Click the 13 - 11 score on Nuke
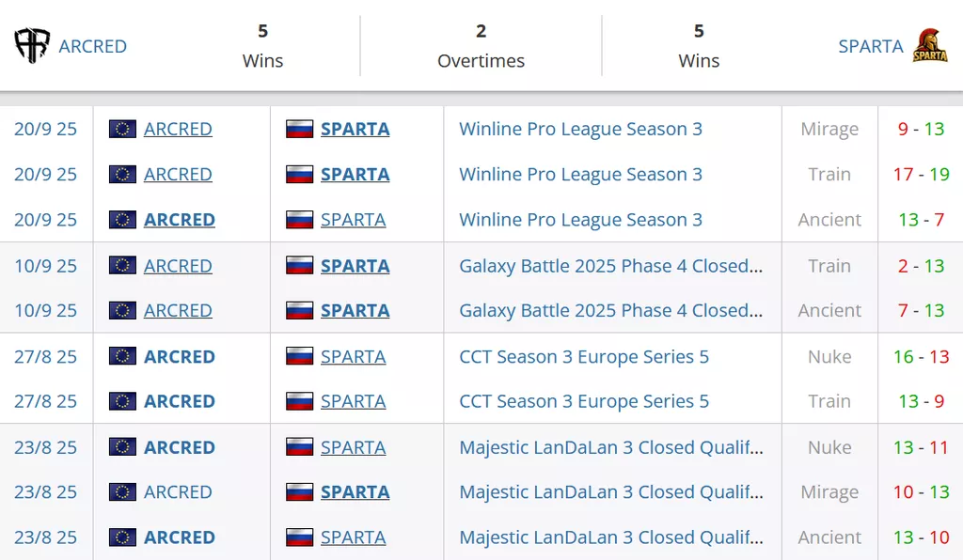Viewport: 963px width, 560px height. pos(921,447)
